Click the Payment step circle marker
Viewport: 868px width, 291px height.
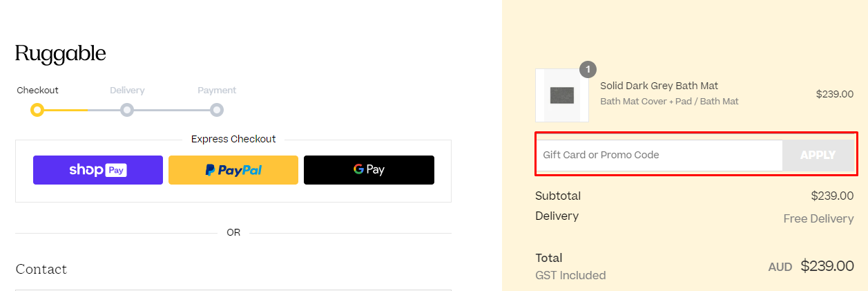point(217,110)
